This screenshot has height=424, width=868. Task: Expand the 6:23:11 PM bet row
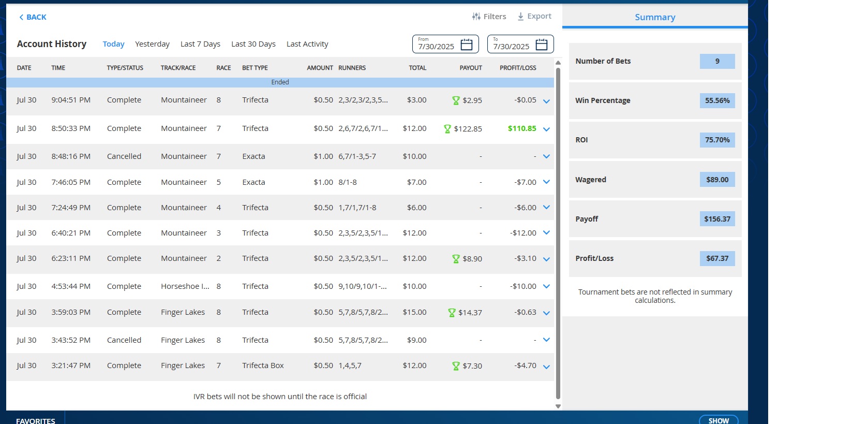tap(546, 259)
